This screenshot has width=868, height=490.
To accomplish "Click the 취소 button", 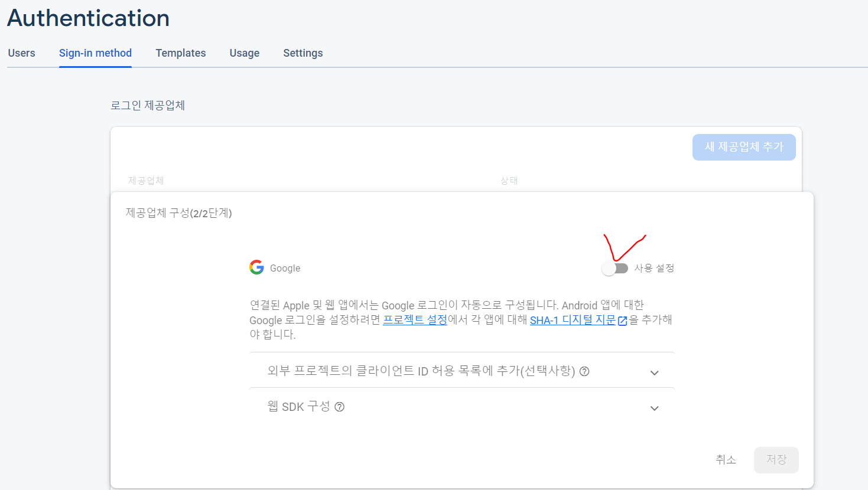I will pos(726,460).
